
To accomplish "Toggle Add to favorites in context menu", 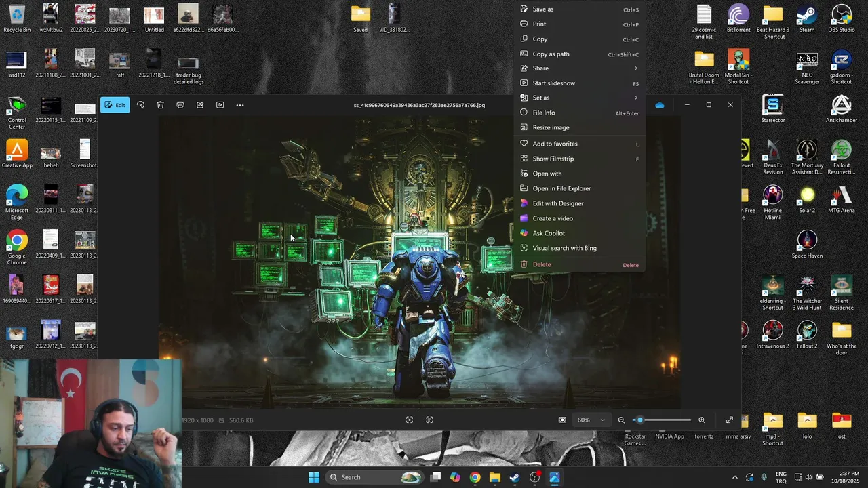I will [x=579, y=144].
